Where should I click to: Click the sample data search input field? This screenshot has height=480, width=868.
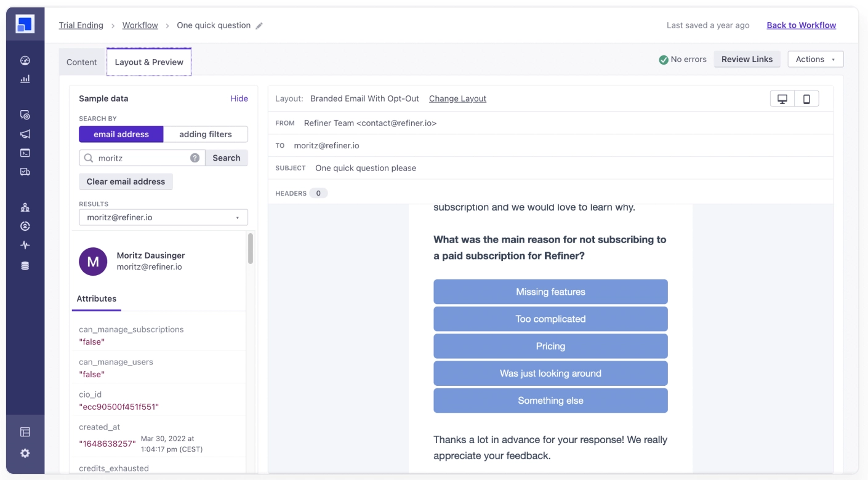pyautogui.click(x=142, y=158)
